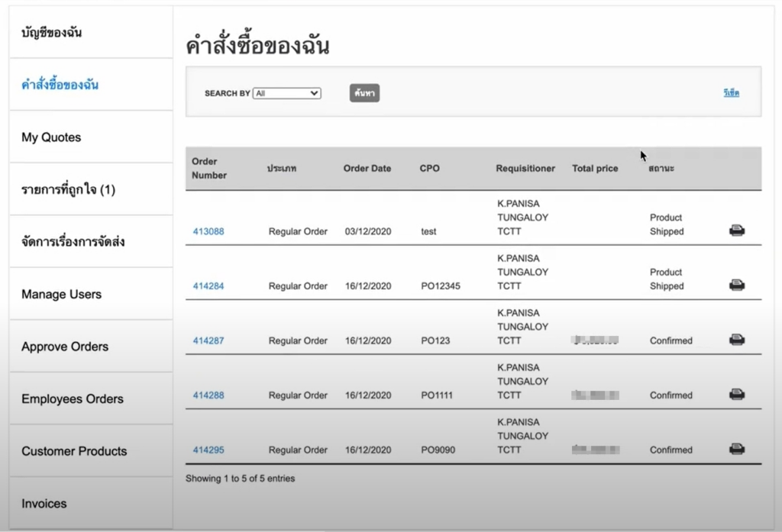Go to Invoices section
This screenshot has height=532, width=782.
(x=44, y=504)
